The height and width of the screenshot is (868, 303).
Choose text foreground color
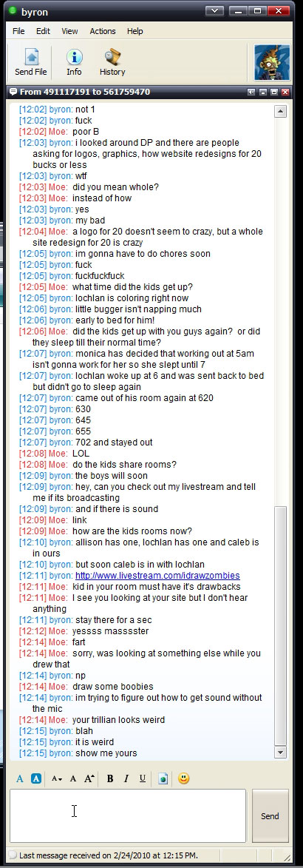20,778
